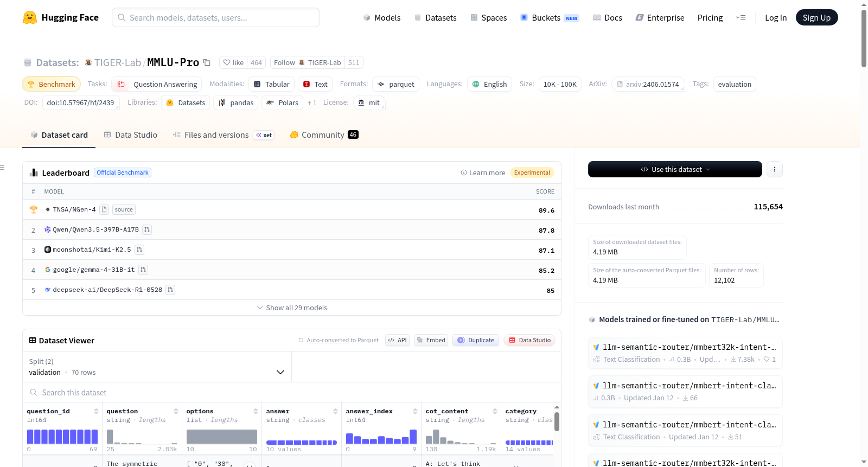Screen dimensions: 868x467
Task: Click the API button in Dataset Viewer
Action: [397, 340]
